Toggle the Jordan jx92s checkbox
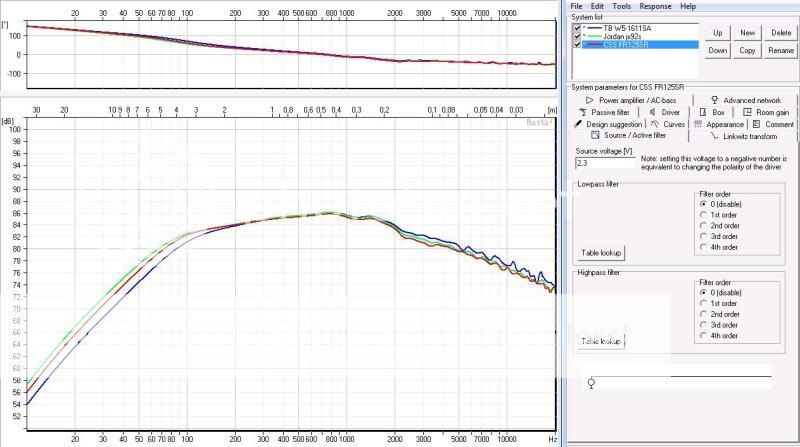 577,36
